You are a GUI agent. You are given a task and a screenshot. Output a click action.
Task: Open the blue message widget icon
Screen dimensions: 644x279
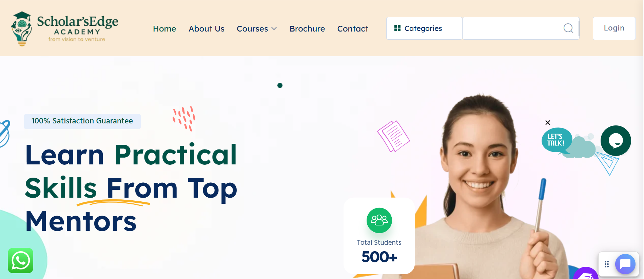click(625, 264)
